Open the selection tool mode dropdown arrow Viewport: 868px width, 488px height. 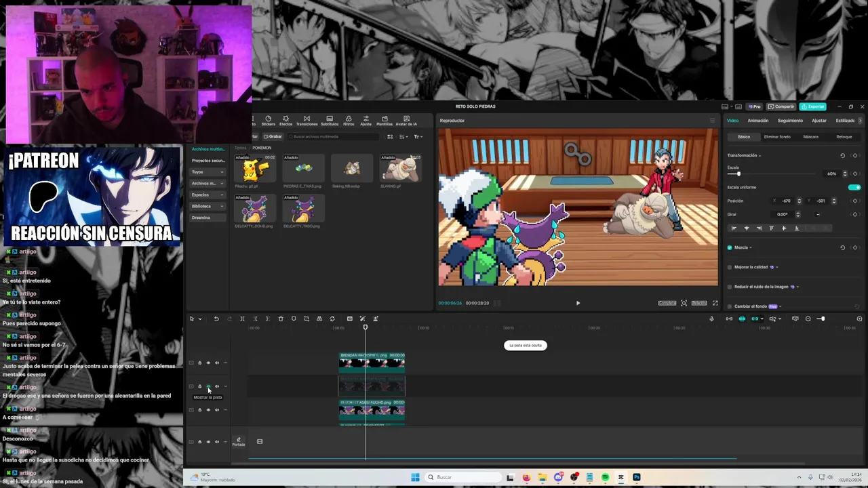(x=200, y=319)
